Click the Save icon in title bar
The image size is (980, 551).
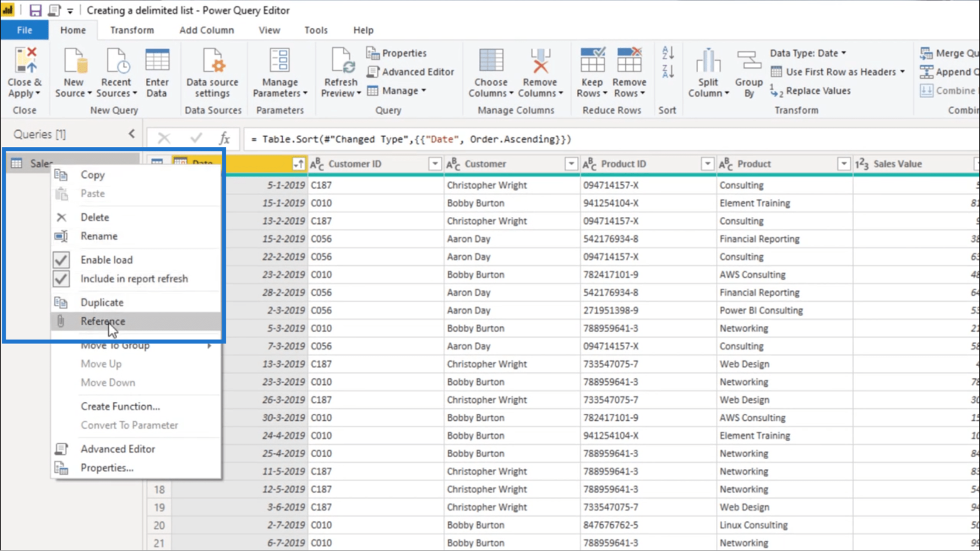pos(35,10)
